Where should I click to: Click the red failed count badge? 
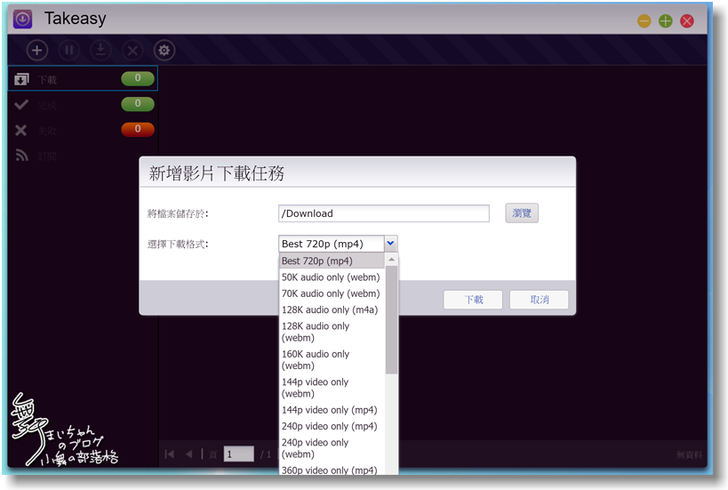coord(138,129)
